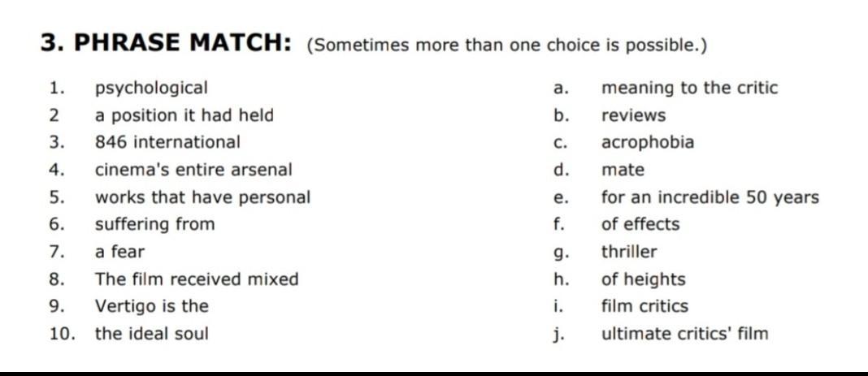Screen dimensions: 868x376
Task: Click the phrase 'psychological'
Action: click(151, 89)
